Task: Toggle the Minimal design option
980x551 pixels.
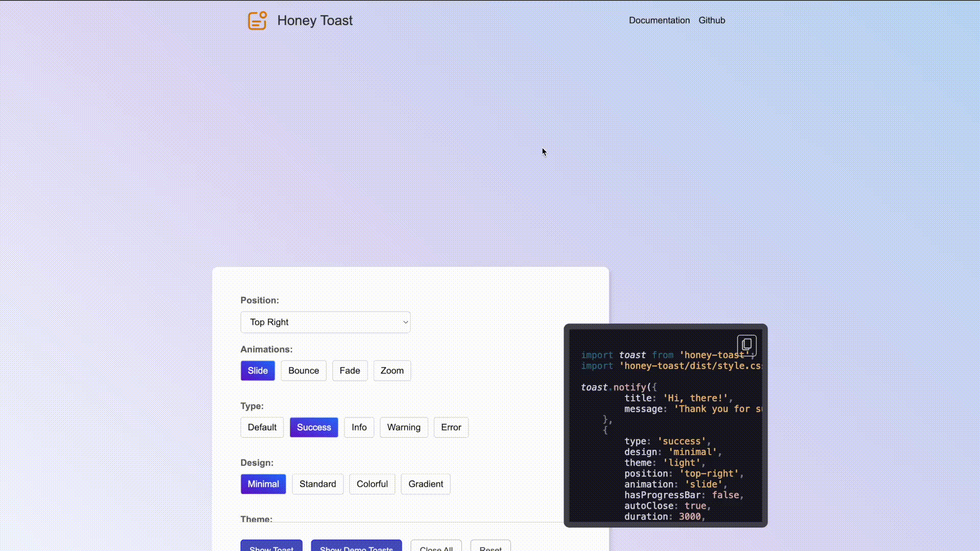Action: pos(263,484)
